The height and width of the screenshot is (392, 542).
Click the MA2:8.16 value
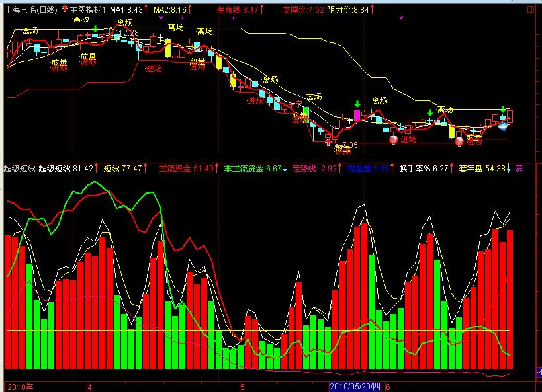point(169,9)
